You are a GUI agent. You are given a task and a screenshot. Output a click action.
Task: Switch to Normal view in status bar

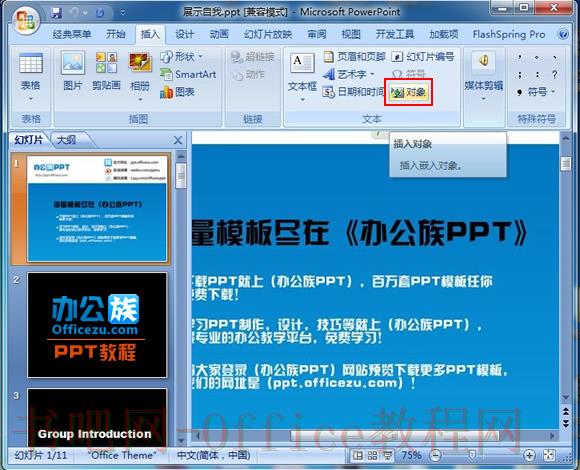(x=357, y=455)
